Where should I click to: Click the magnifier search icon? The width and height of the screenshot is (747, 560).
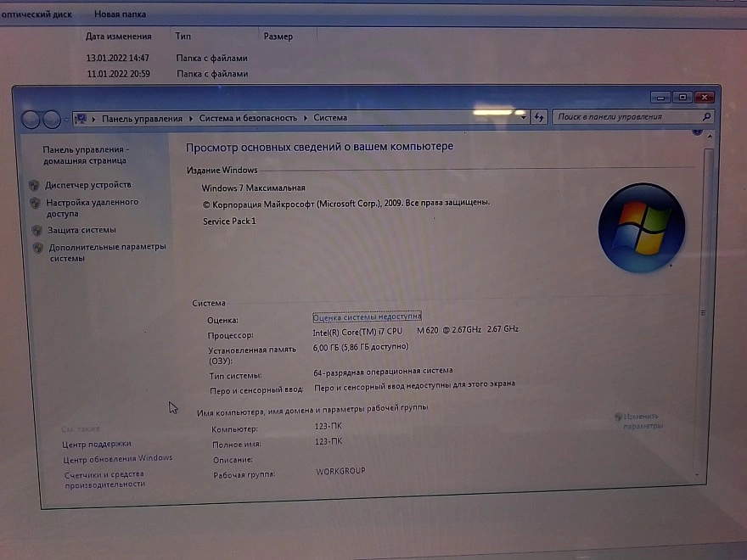706,116
